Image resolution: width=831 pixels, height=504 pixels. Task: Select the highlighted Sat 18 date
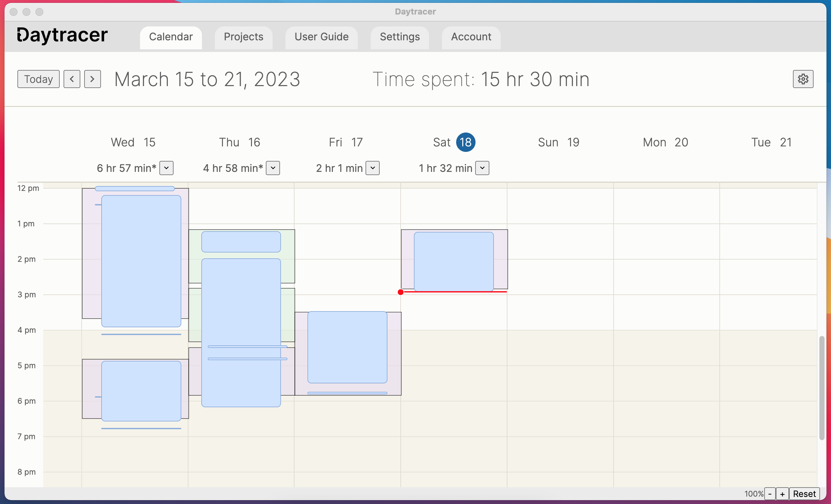click(466, 142)
